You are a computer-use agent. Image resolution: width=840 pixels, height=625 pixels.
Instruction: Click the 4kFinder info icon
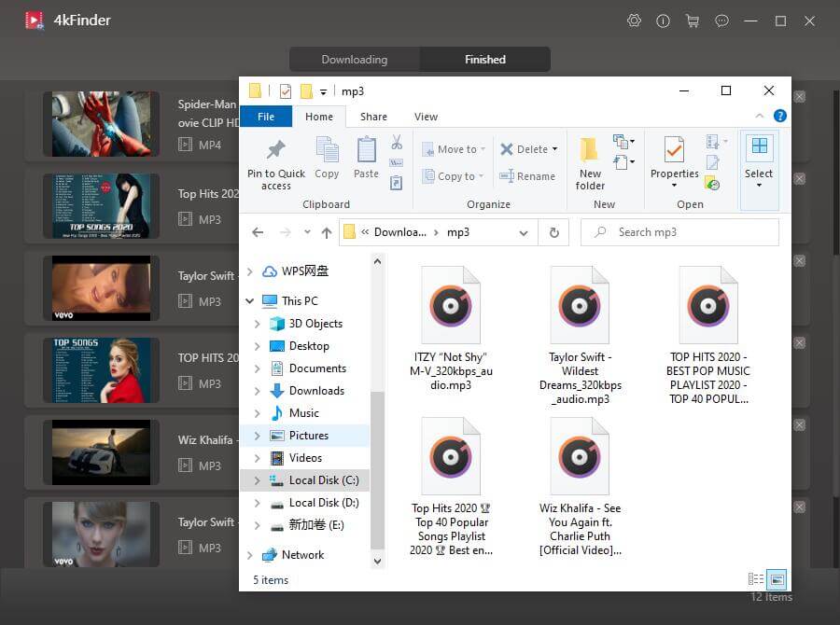(664, 21)
